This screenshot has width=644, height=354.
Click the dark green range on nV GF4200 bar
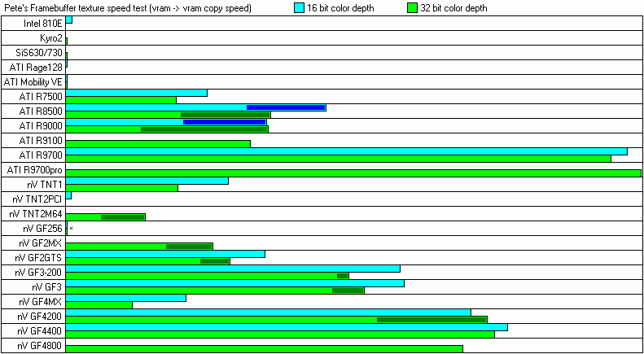tap(432, 320)
